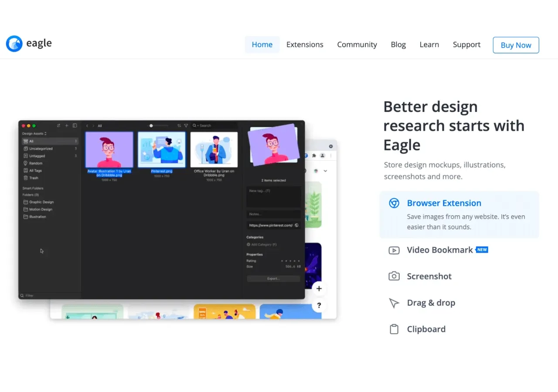Open Uncategorized in the sidebar
The height and width of the screenshot is (392, 558).
pyautogui.click(x=50, y=149)
